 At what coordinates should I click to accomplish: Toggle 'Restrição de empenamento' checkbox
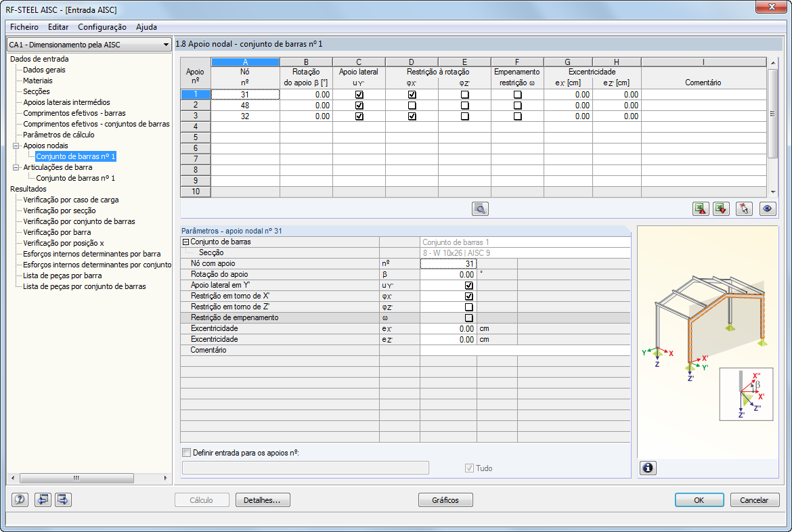[x=468, y=318]
